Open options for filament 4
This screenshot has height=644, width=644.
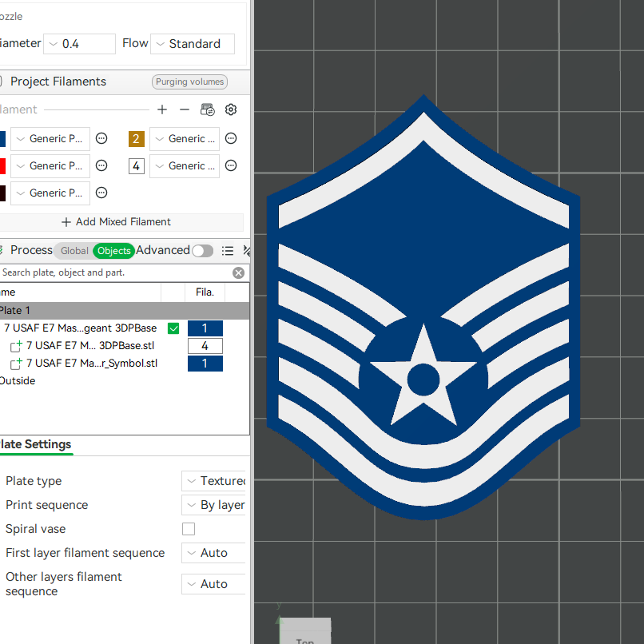coord(231,165)
